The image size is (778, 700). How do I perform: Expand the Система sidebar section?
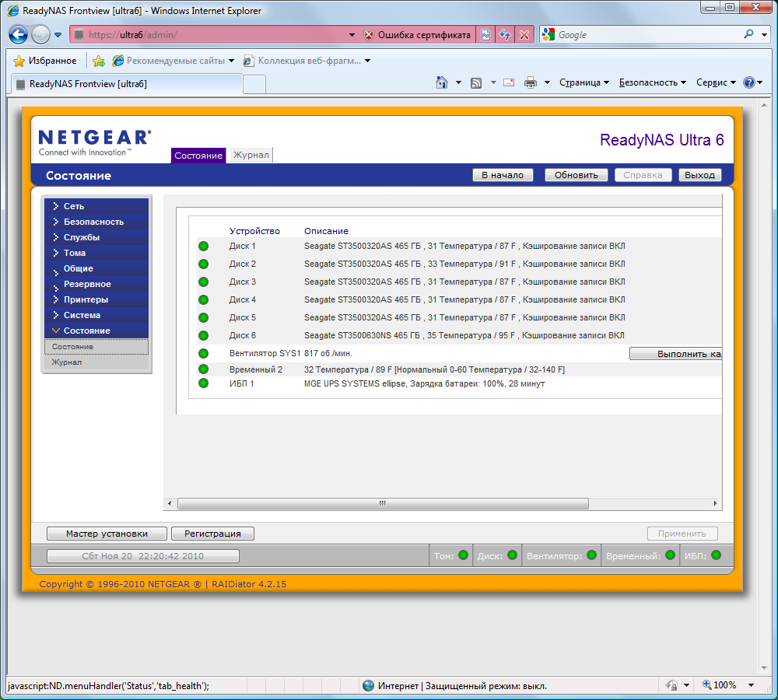96,315
